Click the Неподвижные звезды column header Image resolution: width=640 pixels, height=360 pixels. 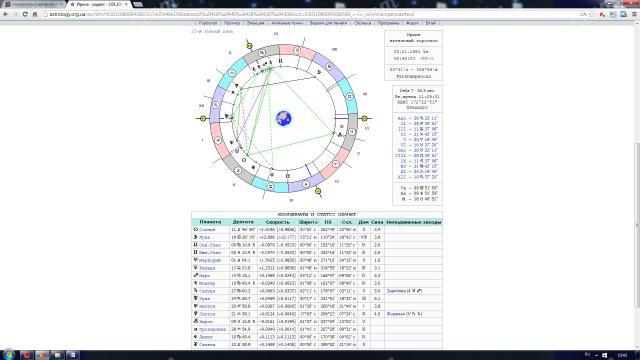(x=413, y=222)
